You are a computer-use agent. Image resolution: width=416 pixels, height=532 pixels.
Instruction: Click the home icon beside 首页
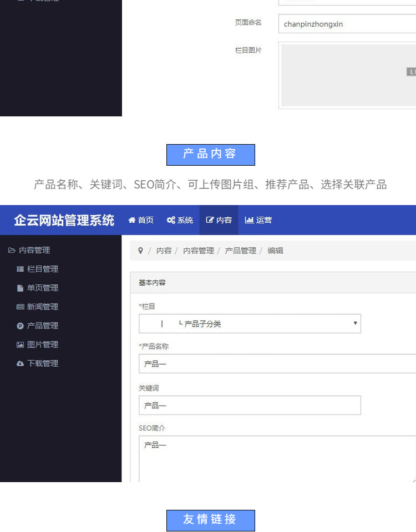click(132, 220)
